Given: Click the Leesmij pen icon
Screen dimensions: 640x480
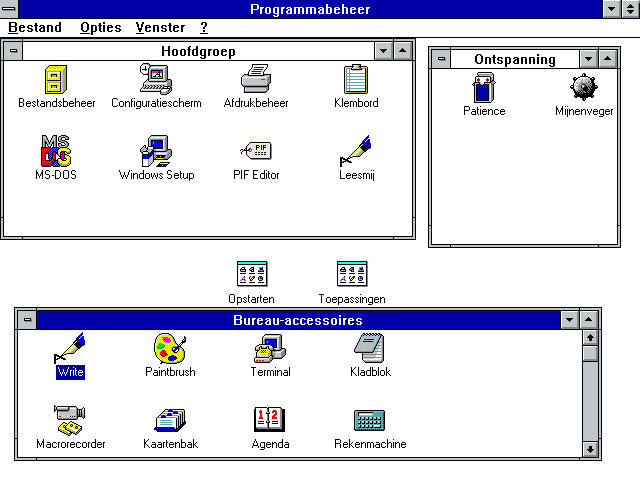Looking at the screenshot, I should click(356, 151).
